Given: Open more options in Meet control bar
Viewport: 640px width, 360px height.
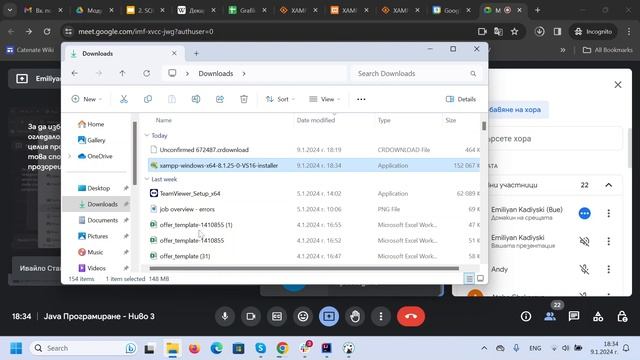Looking at the screenshot, I should pos(381,316).
